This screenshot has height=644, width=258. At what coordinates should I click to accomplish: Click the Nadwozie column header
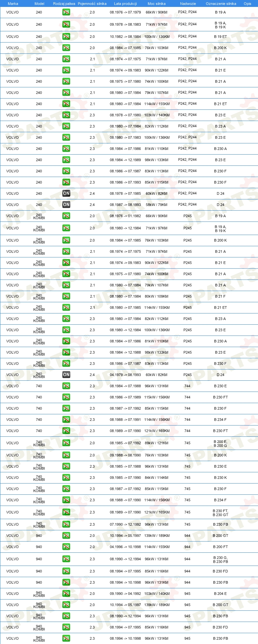click(188, 4)
